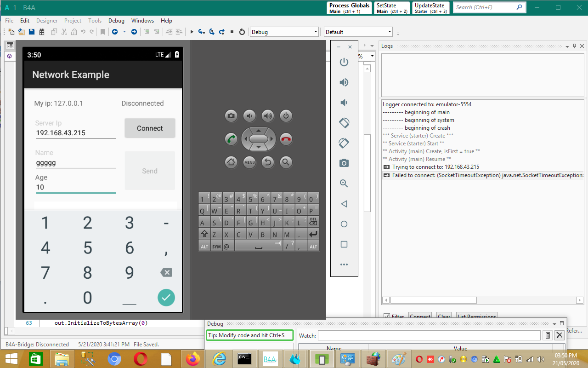
Task: Click the emulator Volume Up icon in side toolbar
Action: pyautogui.click(x=344, y=82)
